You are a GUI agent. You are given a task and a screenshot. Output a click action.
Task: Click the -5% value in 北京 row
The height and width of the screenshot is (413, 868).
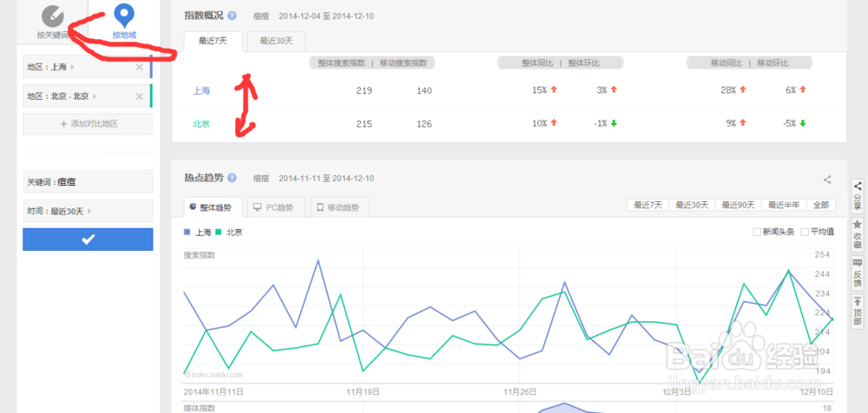789,123
